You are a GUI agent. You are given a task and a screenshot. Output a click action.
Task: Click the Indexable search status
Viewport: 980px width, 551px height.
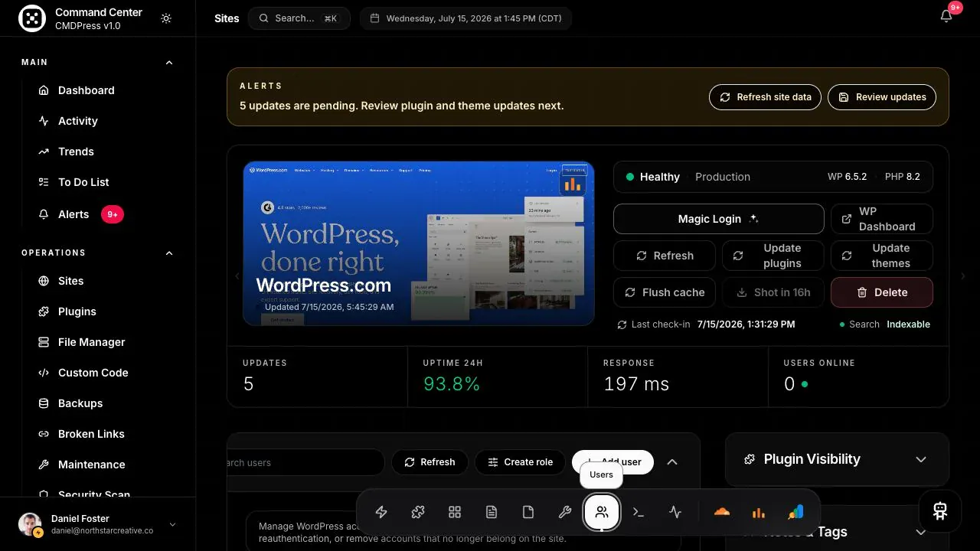pyautogui.click(x=908, y=324)
